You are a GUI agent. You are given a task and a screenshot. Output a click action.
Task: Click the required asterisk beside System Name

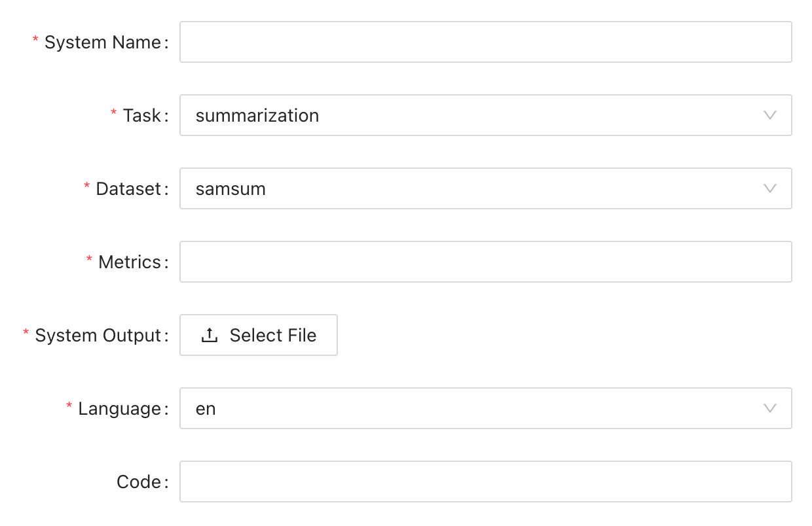(x=37, y=41)
